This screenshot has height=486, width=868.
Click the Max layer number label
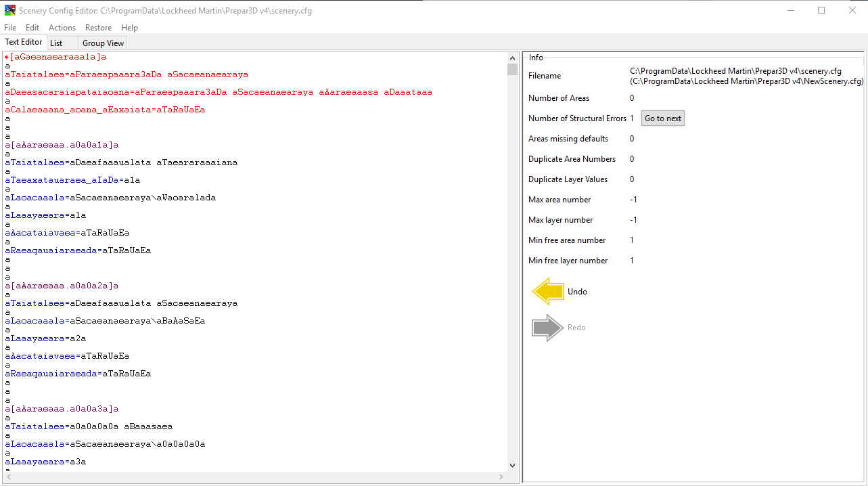(x=561, y=220)
